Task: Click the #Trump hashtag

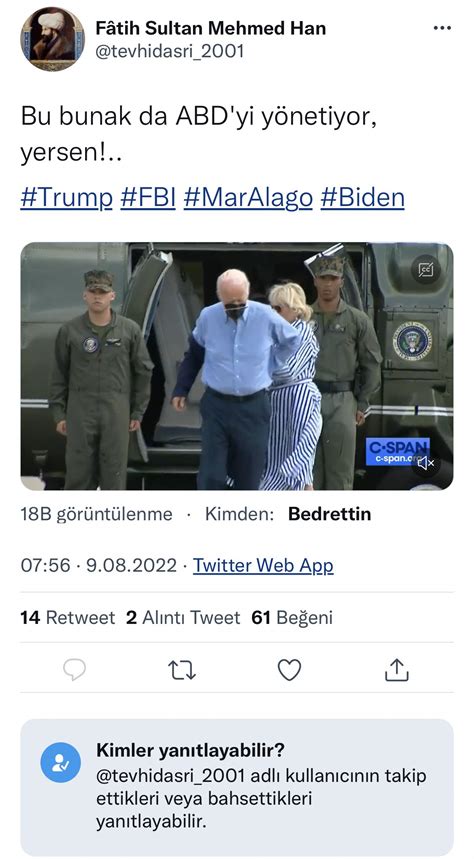Action: click(x=66, y=198)
